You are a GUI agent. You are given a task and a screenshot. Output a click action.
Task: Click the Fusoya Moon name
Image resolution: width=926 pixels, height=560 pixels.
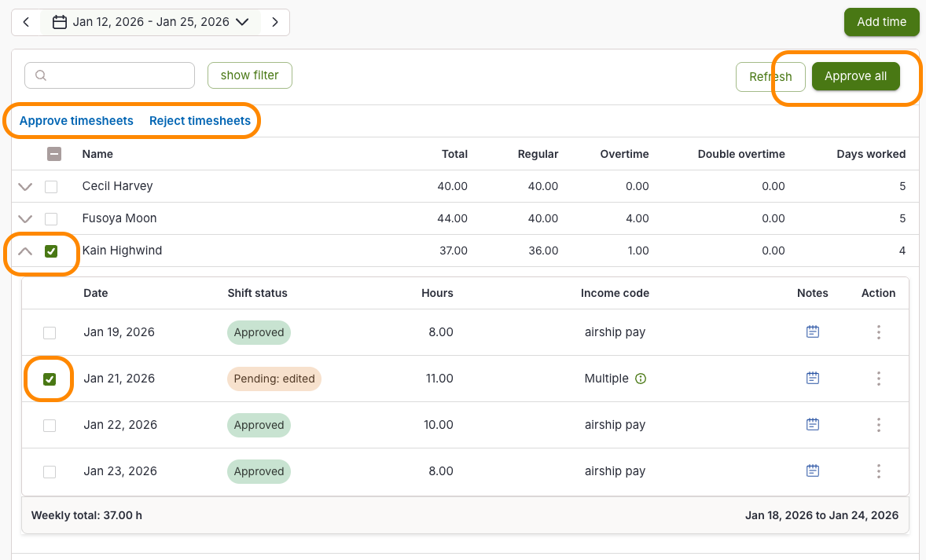click(x=119, y=218)
